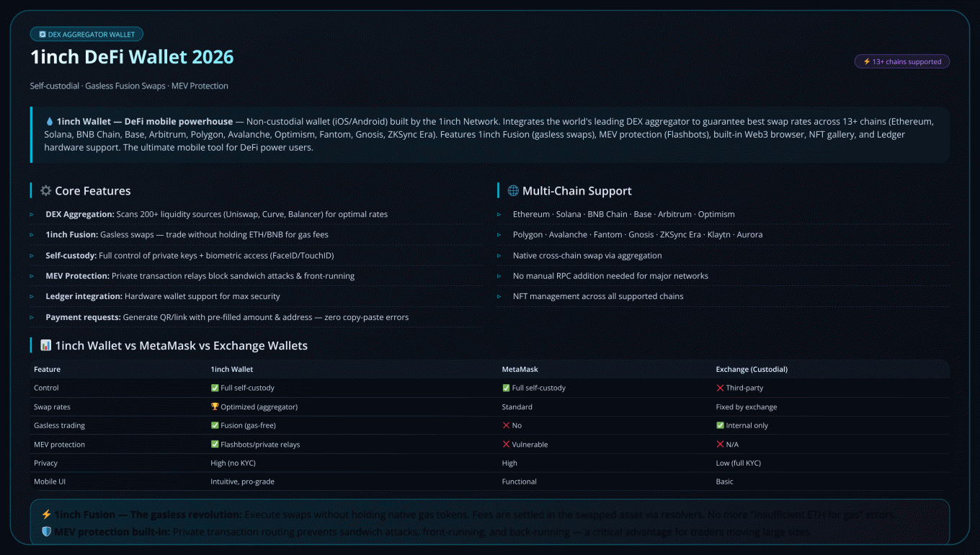Click the Control row label

coord(46,388)
